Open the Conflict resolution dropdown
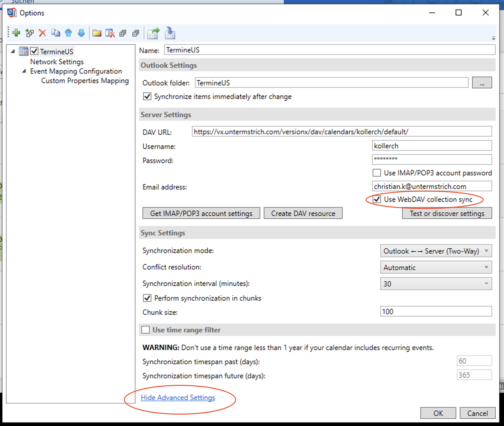The width and height of the screenshot is (504, 426). pyautogui.click(x=436, y=267)
